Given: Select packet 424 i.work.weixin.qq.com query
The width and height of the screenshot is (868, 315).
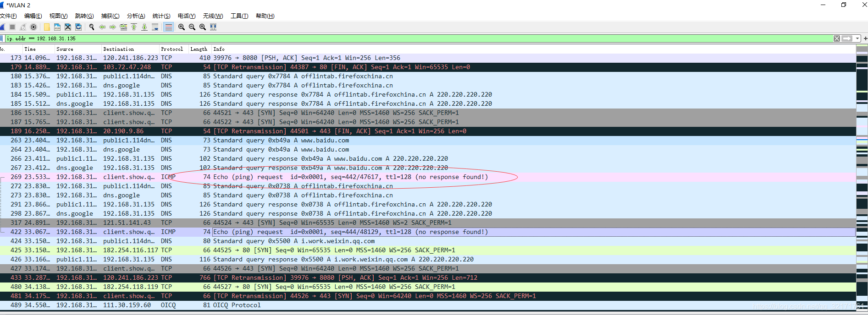Looking at the screenshot, I should [x=428, y=241].
